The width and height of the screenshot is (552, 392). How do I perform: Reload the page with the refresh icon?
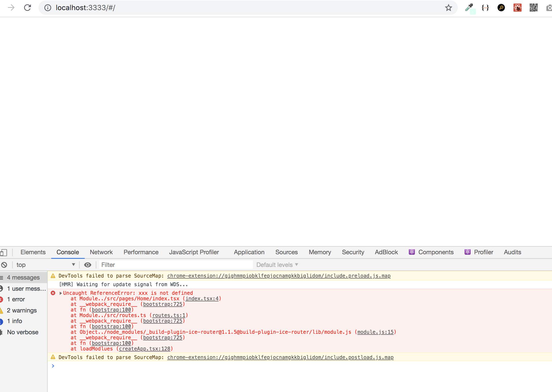(27, 8)
